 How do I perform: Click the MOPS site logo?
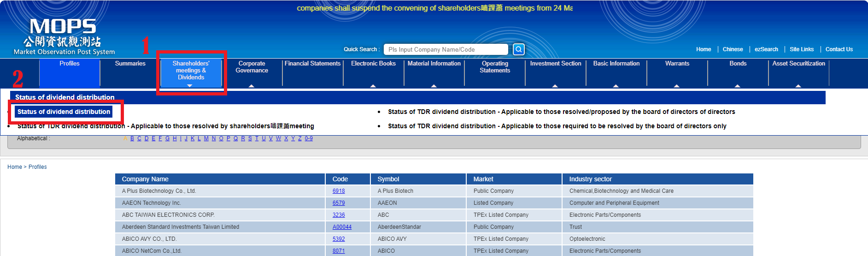(x=64, y=37)
